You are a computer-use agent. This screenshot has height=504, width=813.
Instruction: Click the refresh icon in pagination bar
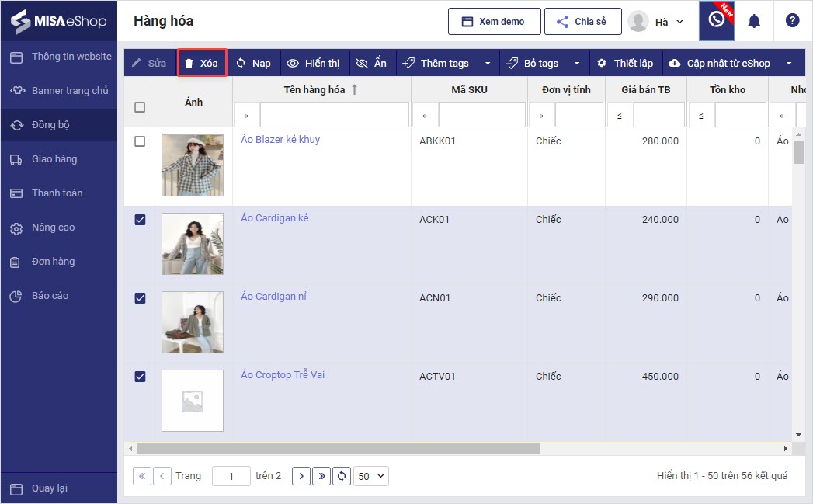(x=342, y=476)
